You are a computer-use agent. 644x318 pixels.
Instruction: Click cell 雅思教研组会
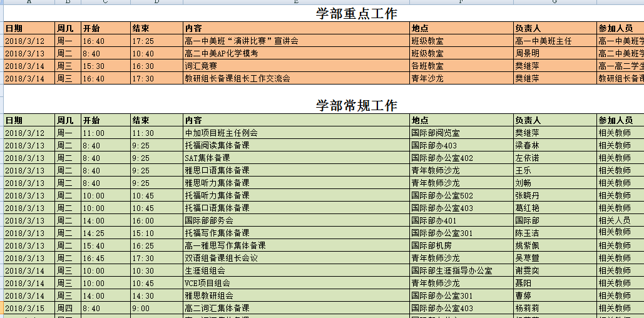click(x=297, y=296)
